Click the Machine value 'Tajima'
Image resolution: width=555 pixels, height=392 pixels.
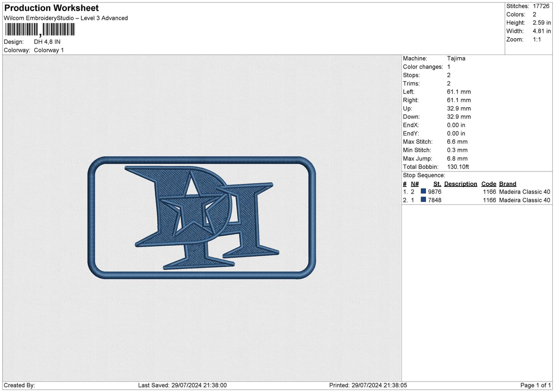click(456, 58)
